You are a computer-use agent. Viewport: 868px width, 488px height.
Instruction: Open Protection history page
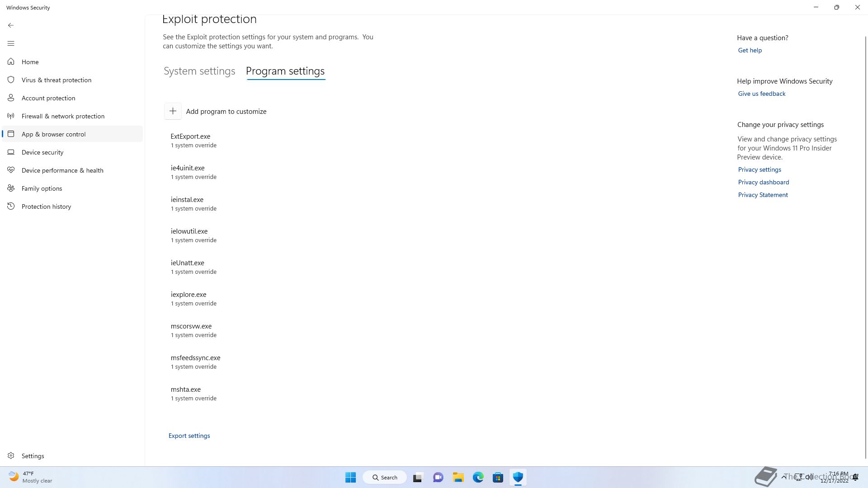pos(72,206)
